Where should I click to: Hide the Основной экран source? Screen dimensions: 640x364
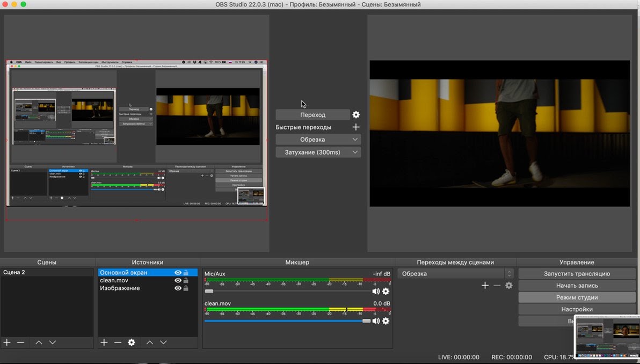[x=178, y=273]
